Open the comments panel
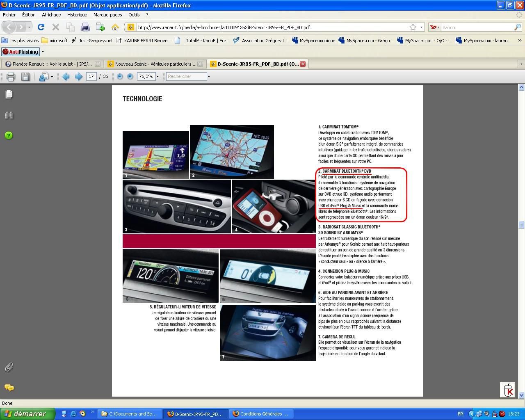Image resolution: width=525 pixels, height=420 pixels. pyautogui.click(x=9, y=388)
